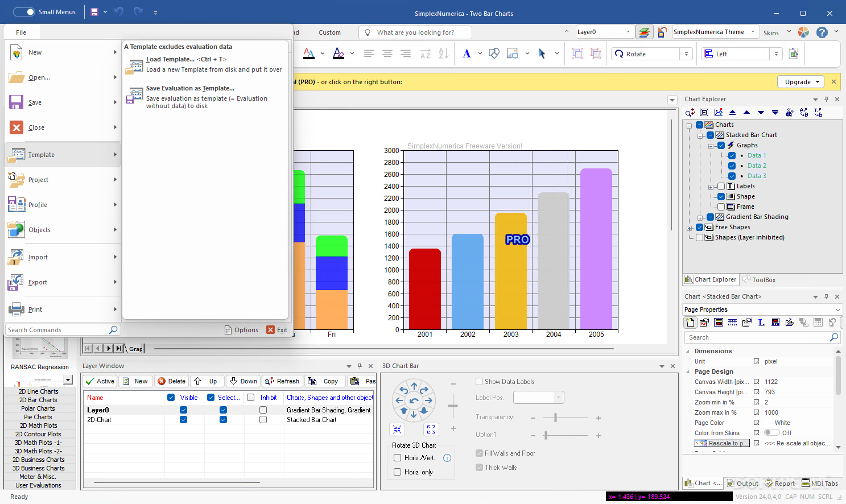Open the Upgrade dropdown button

coord(801,82)
